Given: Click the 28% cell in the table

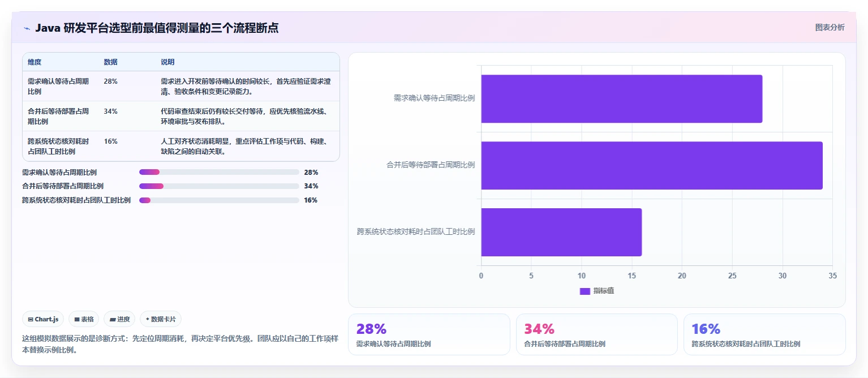Looking at the screenshot, I should point(111,81).
